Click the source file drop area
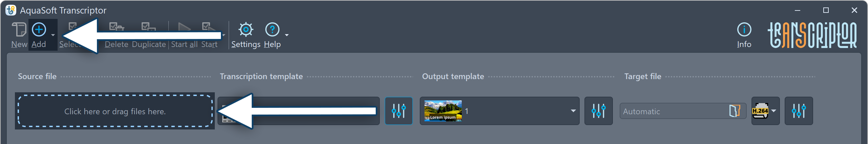 pyautogui.click(x=115, y=111)
